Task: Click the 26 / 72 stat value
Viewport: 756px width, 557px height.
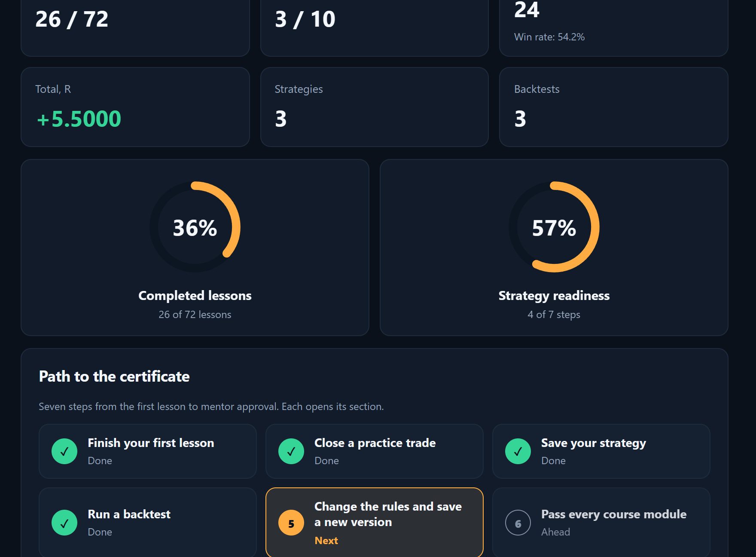Action: (x=72, y=19)
